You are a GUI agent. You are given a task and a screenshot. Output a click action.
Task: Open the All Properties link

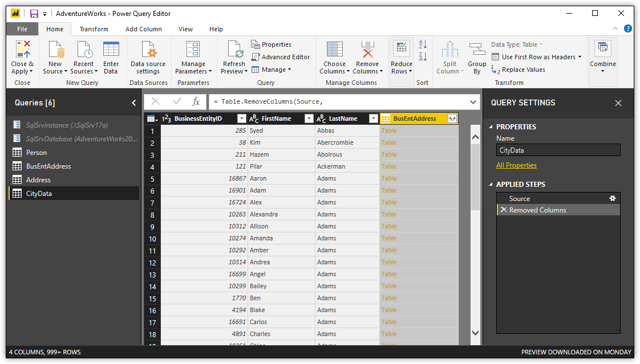(x=516, y=165)
